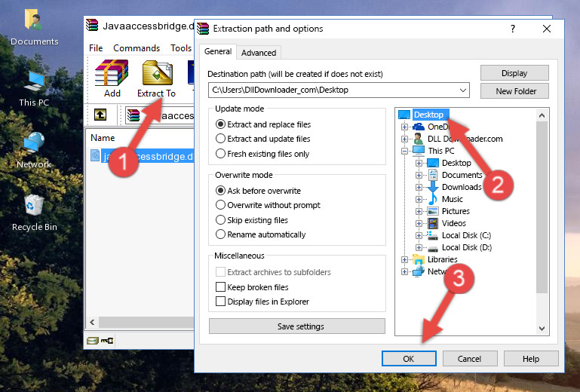The width and height of the screenshot is (580, 392).
Task: Select Pictures folder icon in tree
Action: coord(433,211)
